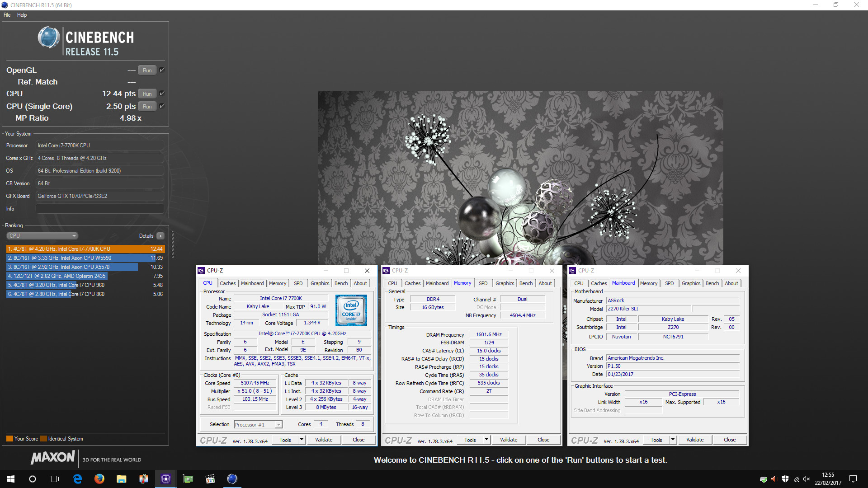Open File Explorer from taskbar
The width and height of the screenshot is (868, 488).
pos(121,479)
